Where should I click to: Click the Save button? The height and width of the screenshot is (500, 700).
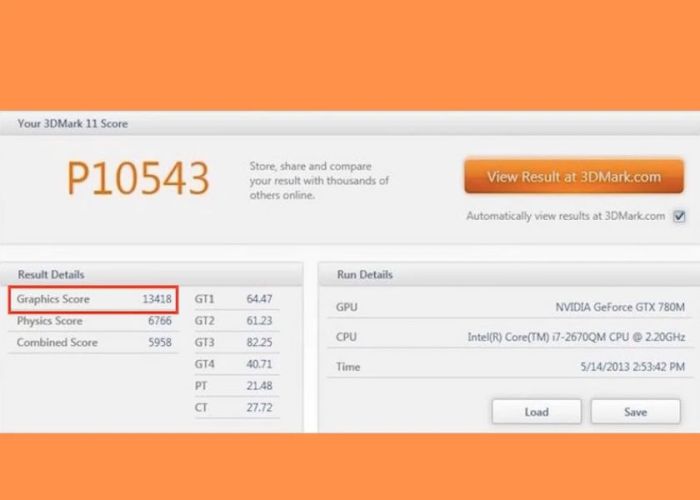point(635,412)
